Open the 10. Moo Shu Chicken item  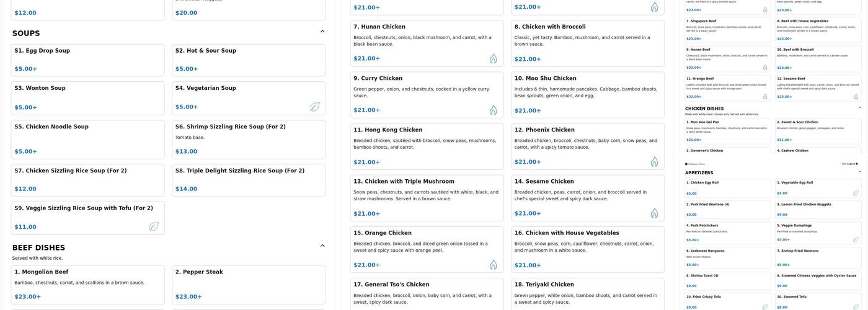coord(586,94)
